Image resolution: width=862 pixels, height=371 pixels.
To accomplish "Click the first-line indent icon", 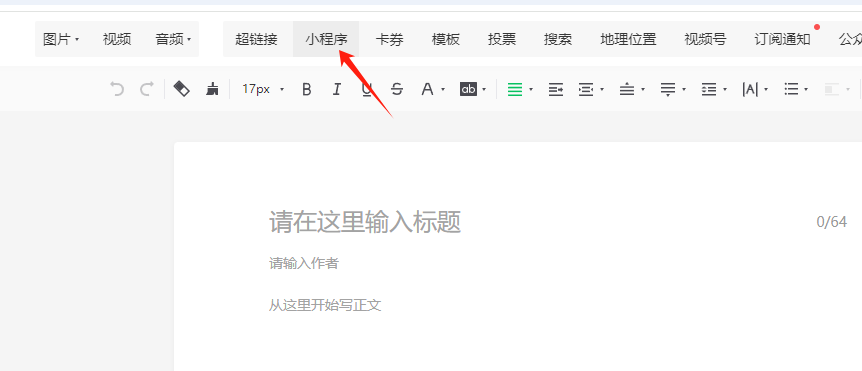I will pyautogui.click(x=556, y=89).
